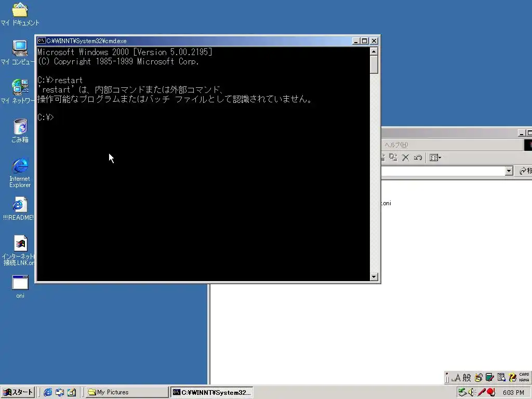Open the ヘルプ(H) menu in Explorer window
Image resolution: width=532 pixels, height=399 pixels.
(x=395, y=144)
